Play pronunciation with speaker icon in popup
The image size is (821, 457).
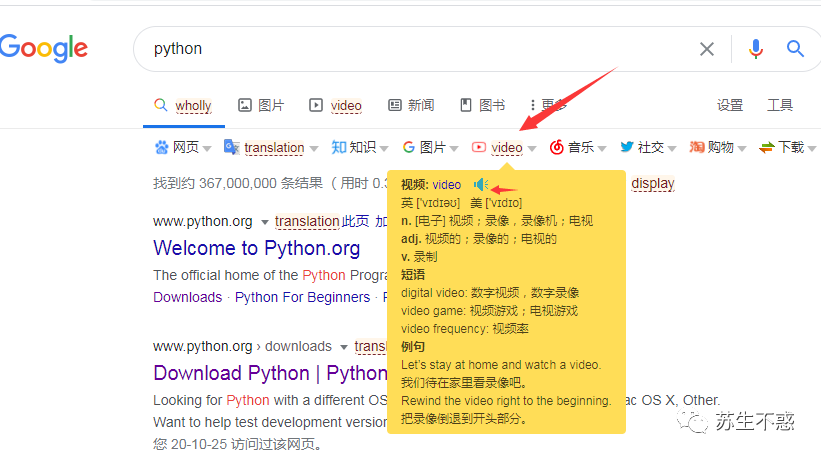(x=481, y=184)
